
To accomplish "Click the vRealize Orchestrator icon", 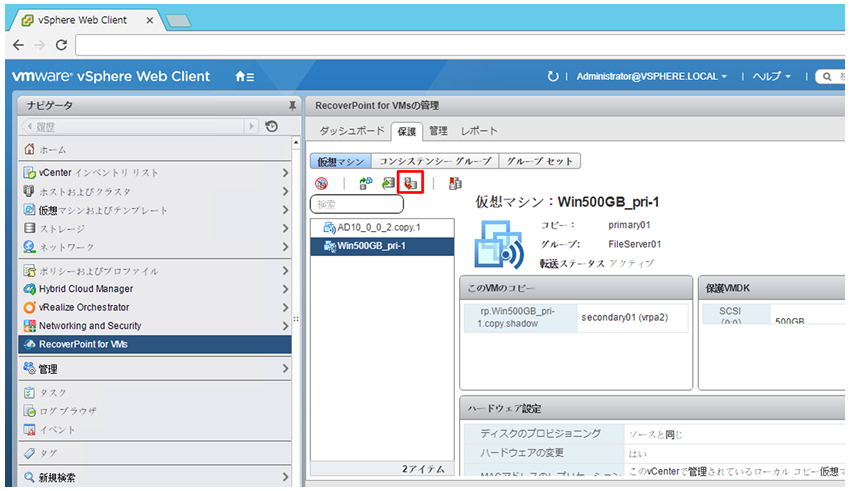I will click(29, 307).
